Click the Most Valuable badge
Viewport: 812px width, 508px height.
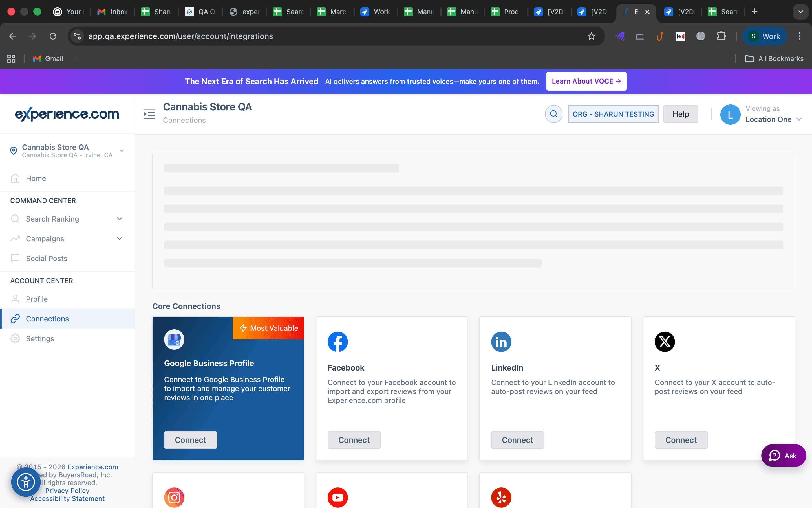268,328
